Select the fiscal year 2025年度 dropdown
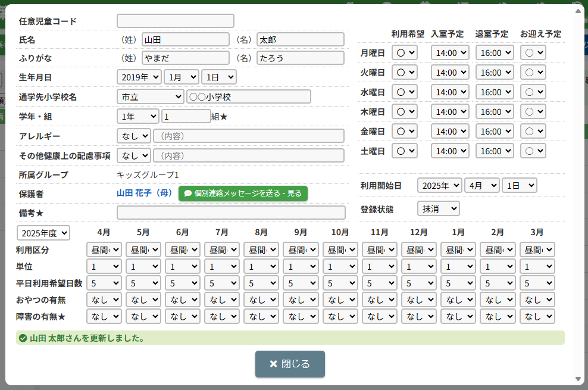Image resolution: width=588 pixels, height=390 pixels. 43,233
